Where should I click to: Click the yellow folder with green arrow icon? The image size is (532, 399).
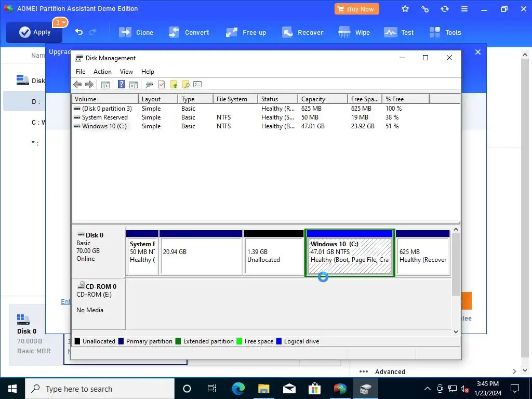point(174,85)
